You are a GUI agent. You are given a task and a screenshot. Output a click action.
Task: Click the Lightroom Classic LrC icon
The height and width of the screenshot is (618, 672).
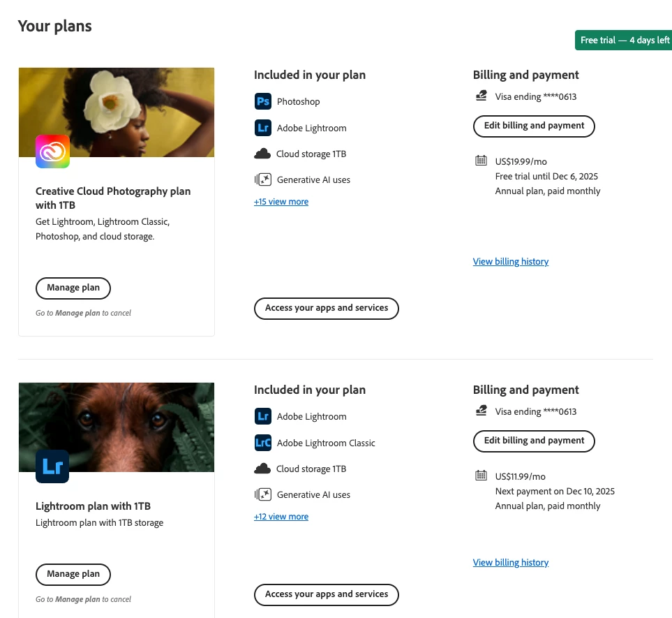click(x=262, y=443)
